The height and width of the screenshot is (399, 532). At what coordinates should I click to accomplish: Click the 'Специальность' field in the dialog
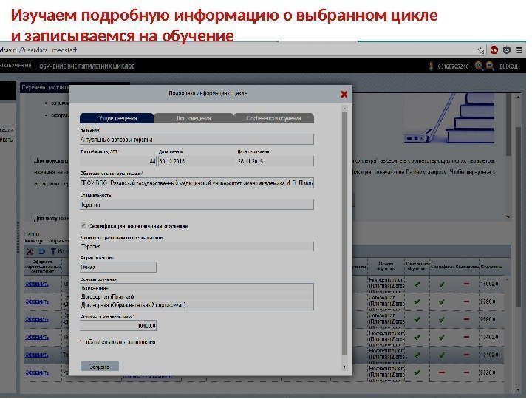(x=197, y=205)
